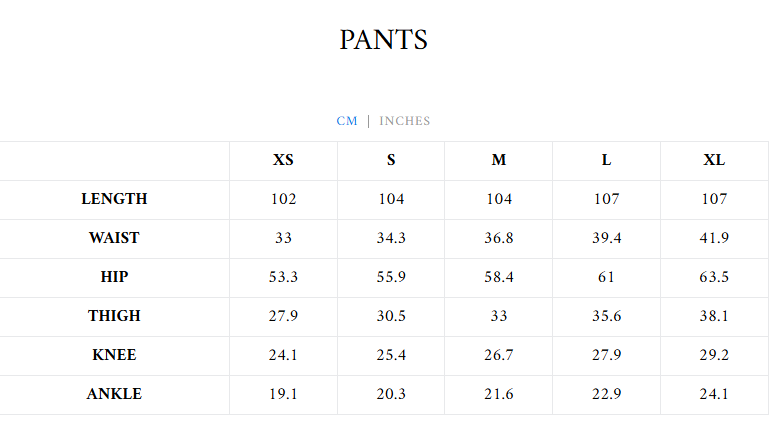
Task: Click the XS length value 102
Action: pos(283,199)
